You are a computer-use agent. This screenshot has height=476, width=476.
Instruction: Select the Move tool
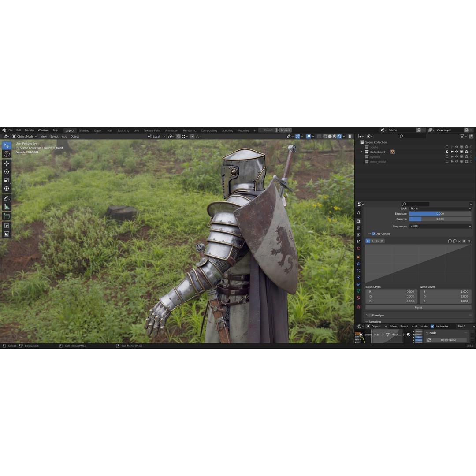7,164
